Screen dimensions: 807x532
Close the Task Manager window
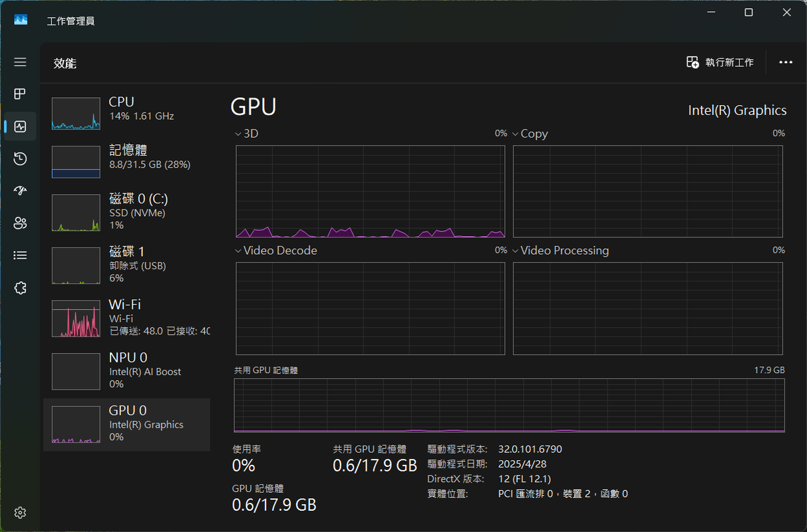coord(787,12)
